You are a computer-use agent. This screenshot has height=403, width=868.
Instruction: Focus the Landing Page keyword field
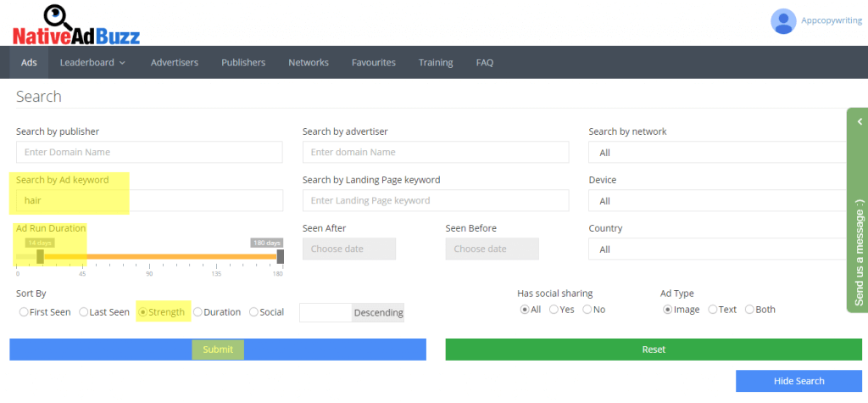coord(436,200)
